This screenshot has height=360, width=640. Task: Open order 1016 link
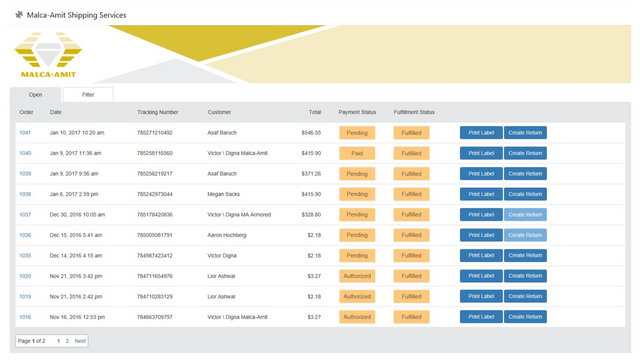tap(25, 317)
